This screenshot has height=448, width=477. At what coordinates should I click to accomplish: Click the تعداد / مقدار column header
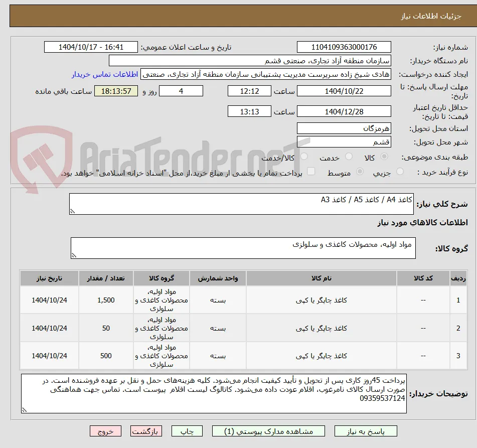coord(106,278)
